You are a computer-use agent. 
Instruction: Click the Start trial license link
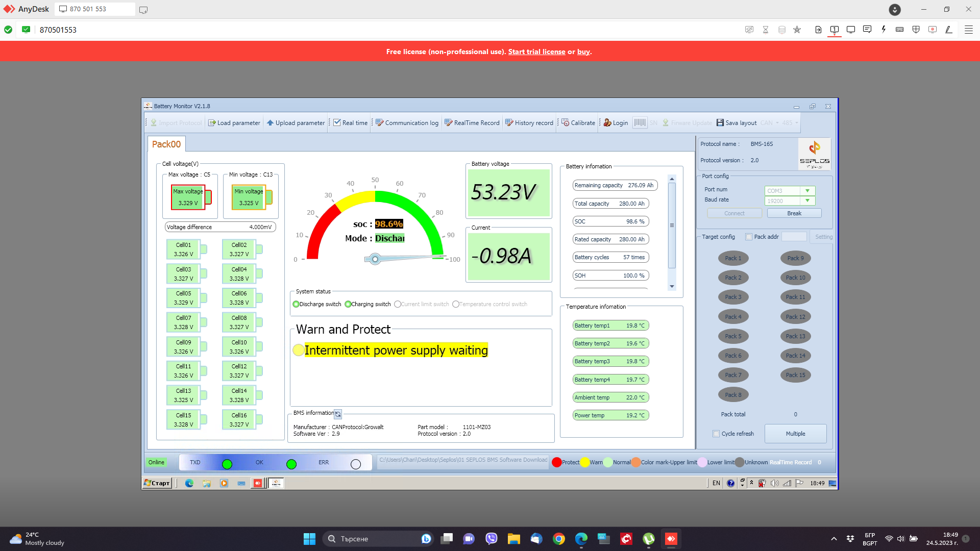(536, 52)
